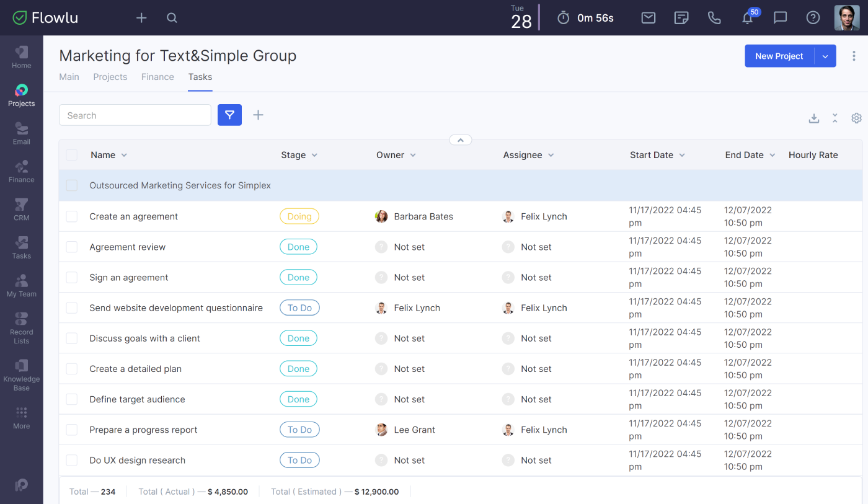Image resolution: width=868 pixels, height=504 pixels.
Task: Check the Outsourced Marketing Services group checkbox
Action: click(x=72, y=185)
